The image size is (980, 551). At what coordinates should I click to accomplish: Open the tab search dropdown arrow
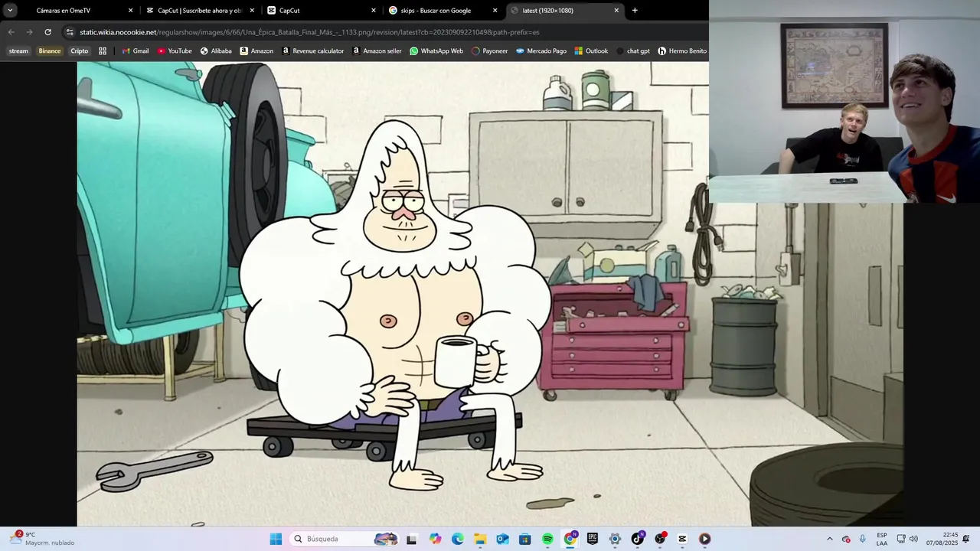point(9,11)
